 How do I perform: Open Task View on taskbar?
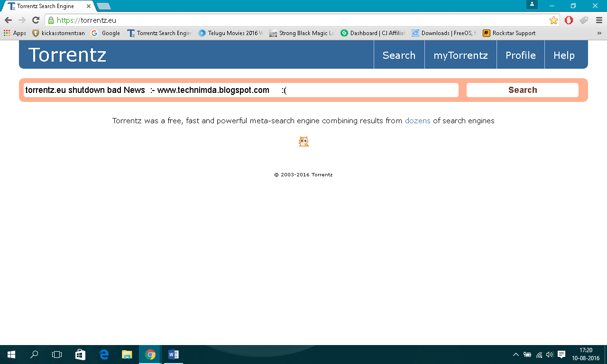pos(57,355)
